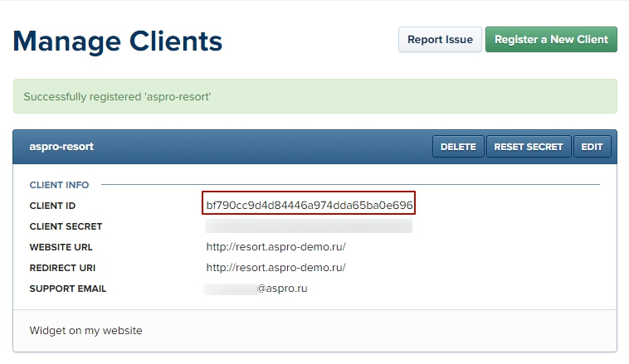
Task: Hit the RESET SECRET button
Action: [529, 147]
